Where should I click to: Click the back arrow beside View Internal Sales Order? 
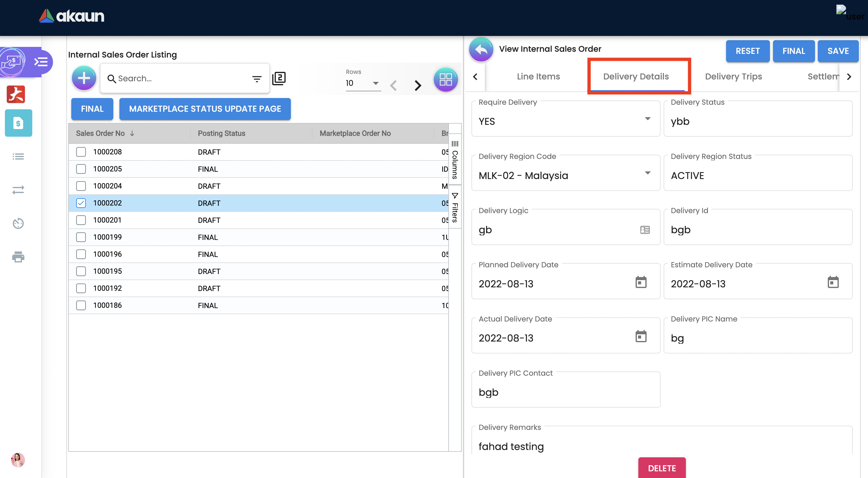tap(481, 50)
